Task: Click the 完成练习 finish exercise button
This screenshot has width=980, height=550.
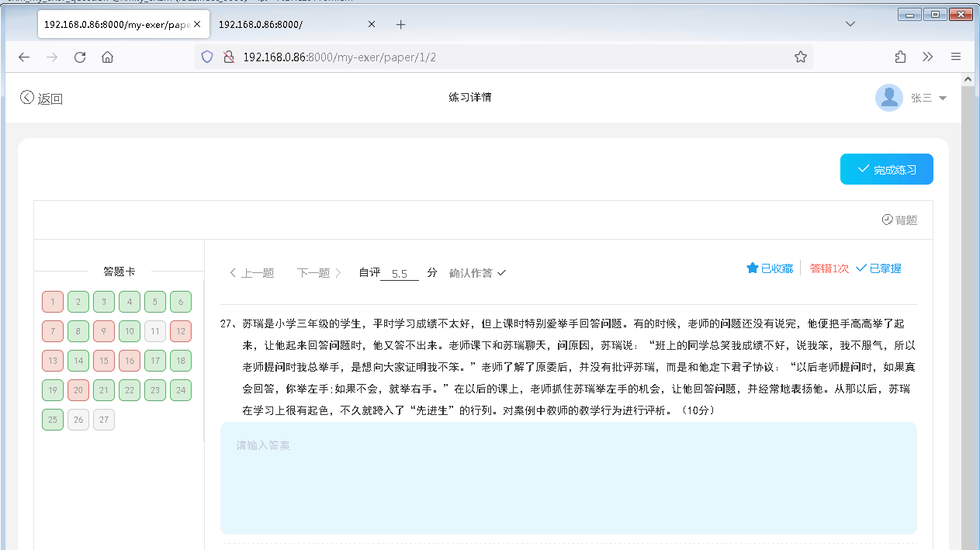Action: coord(887,168)
